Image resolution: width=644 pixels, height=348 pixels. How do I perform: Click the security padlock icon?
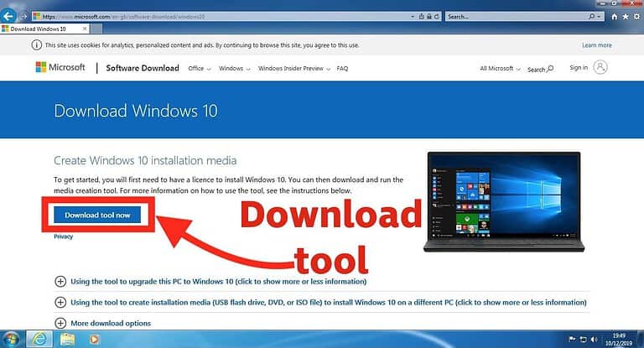(428, 17)
